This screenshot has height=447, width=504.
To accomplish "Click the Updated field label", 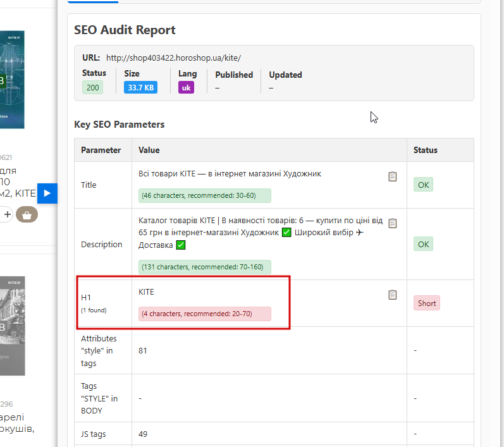I will pos(285,75).
